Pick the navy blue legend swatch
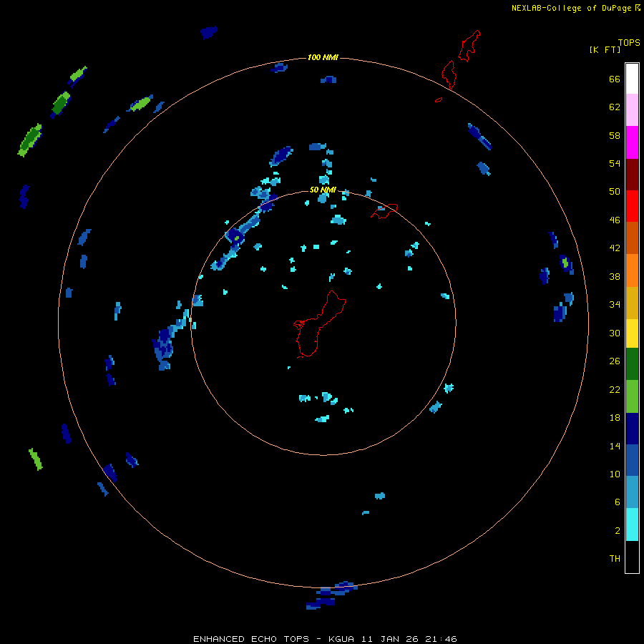Image resolution: width=644 pixels, height=644 pixels. click(x=632, y=429)
